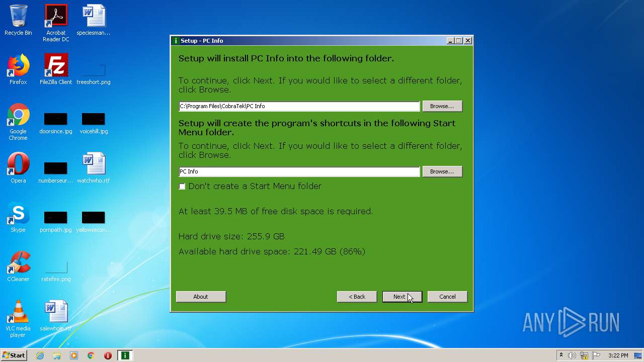
Task: Open the Recycle Bin desktop icon
Action: (18, 20)
